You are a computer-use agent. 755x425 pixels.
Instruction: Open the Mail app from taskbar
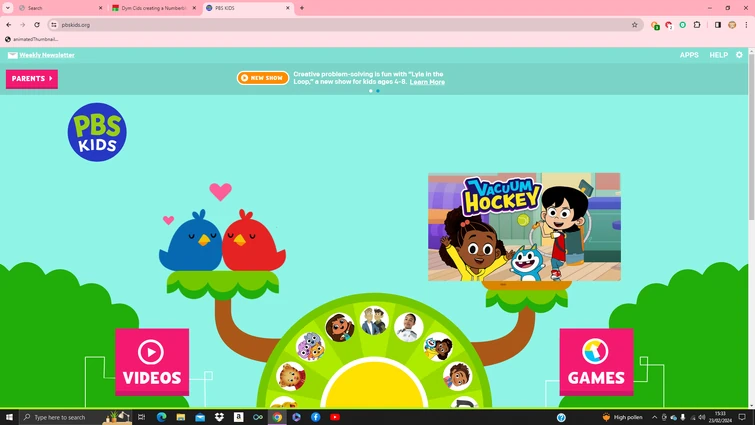coord(200,417)
